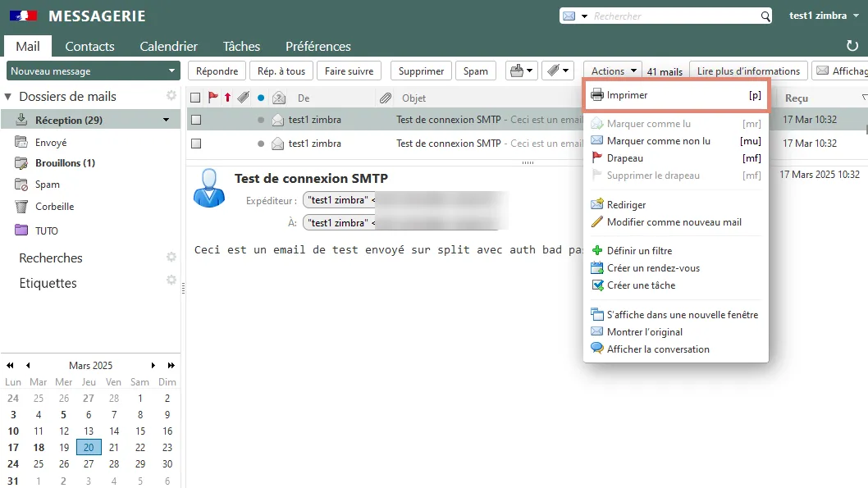This screenshot has width=868, height=488.
Task: Toggle read status dot of first email
Action: point(261,120)
